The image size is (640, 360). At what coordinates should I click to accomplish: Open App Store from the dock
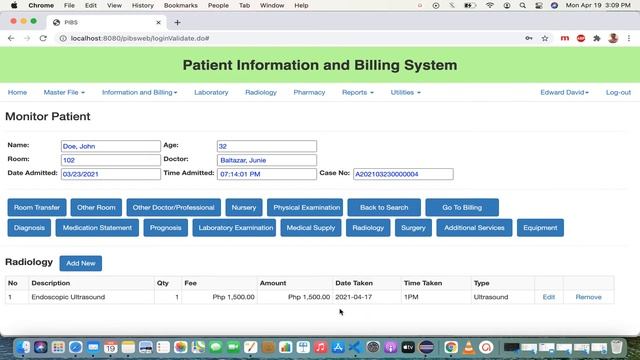338,347
